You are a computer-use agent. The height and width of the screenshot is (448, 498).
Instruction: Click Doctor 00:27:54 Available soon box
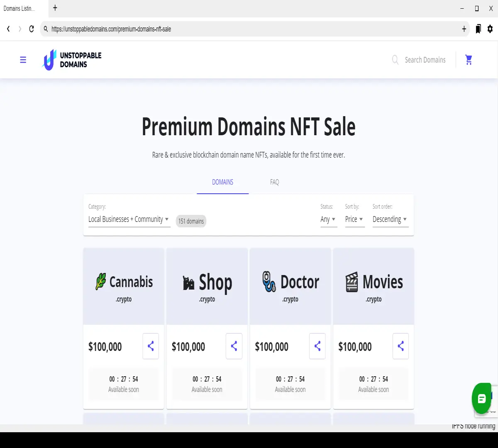290,384
